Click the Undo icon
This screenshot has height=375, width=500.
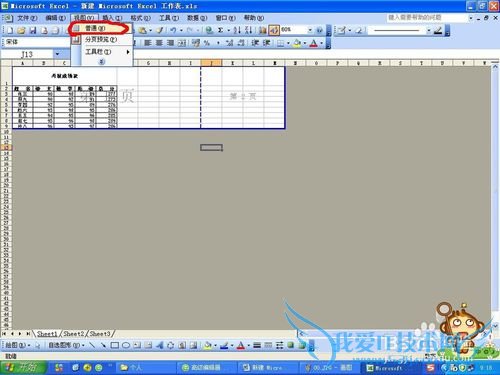173,30
